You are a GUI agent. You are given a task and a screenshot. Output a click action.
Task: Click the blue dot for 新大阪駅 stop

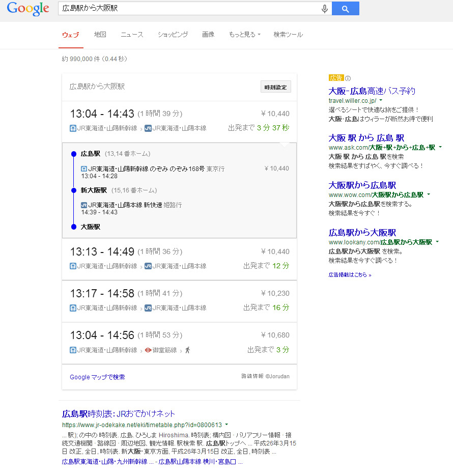tap(74, 190)
